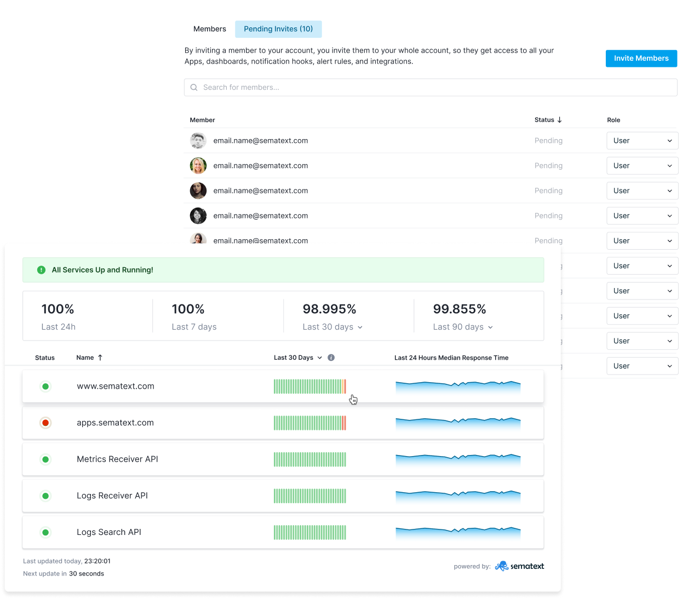
Task: Sort members by the Status column arrow
Action: pyautogui.click(x=559, y=120)
